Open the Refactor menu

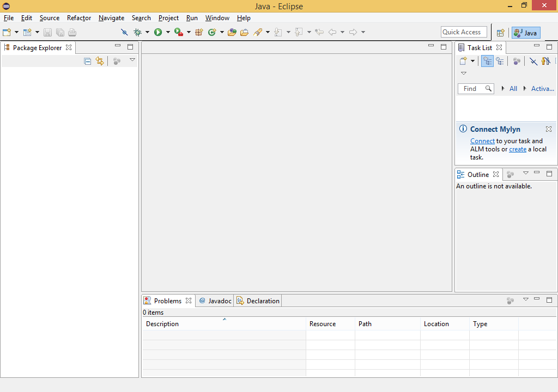click(x=79, y=18)
